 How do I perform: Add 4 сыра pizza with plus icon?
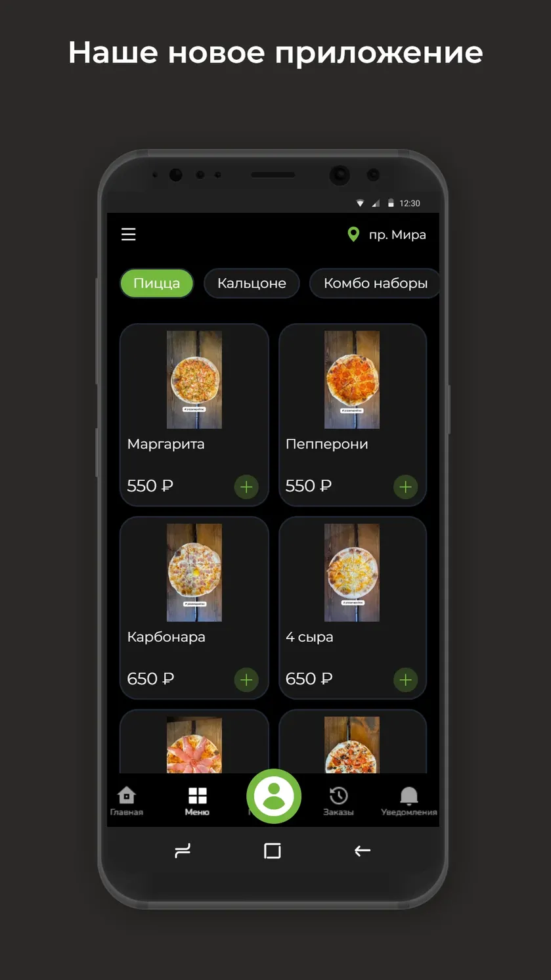[405, 680]
